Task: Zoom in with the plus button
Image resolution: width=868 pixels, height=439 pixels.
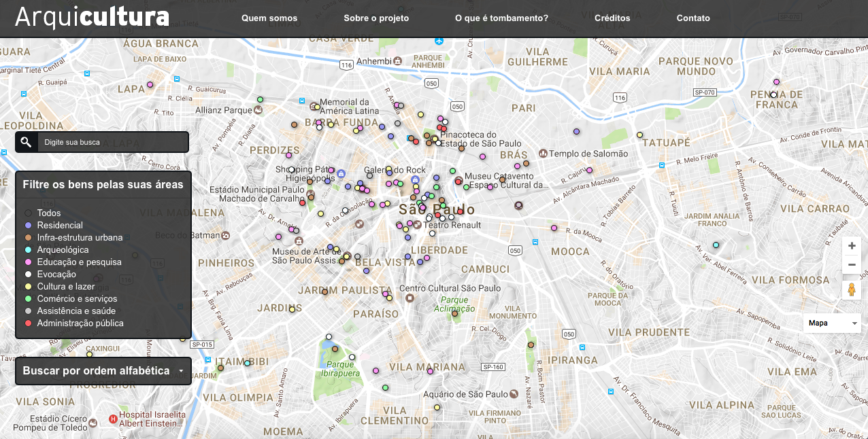Action: 852,246
